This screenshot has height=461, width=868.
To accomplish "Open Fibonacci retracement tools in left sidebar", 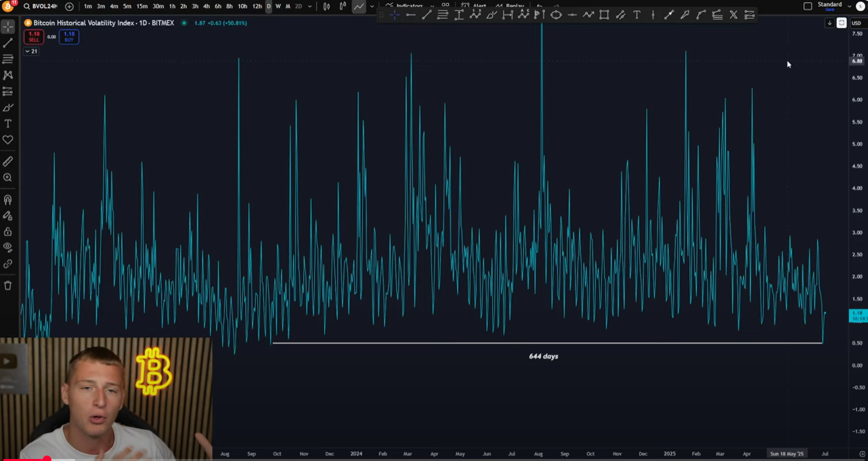I will [8, 59].
